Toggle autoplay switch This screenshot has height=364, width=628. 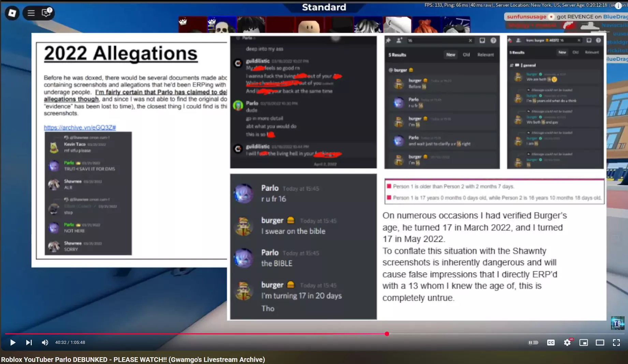point(534,343)
